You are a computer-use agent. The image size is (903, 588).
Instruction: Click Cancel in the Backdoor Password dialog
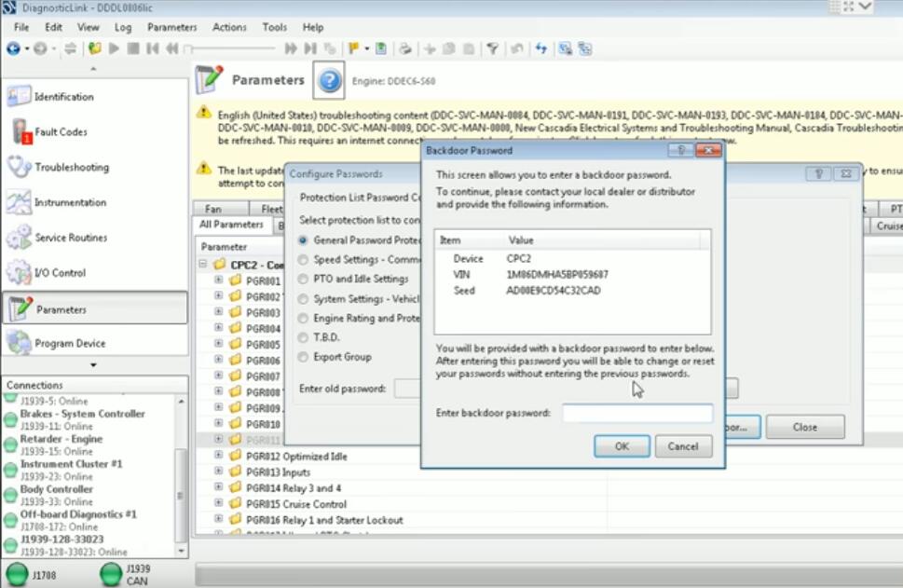(x=683, y=446)
